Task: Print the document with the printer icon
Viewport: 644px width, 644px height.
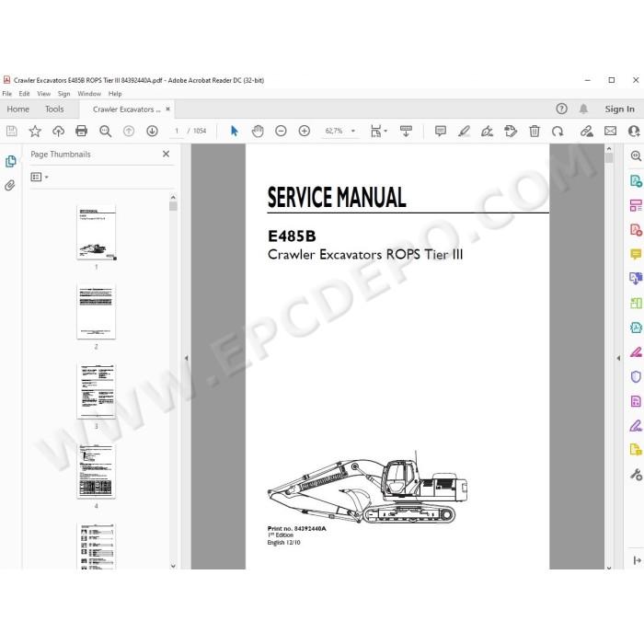Action: pyautogui.click(x=81, y=131)
